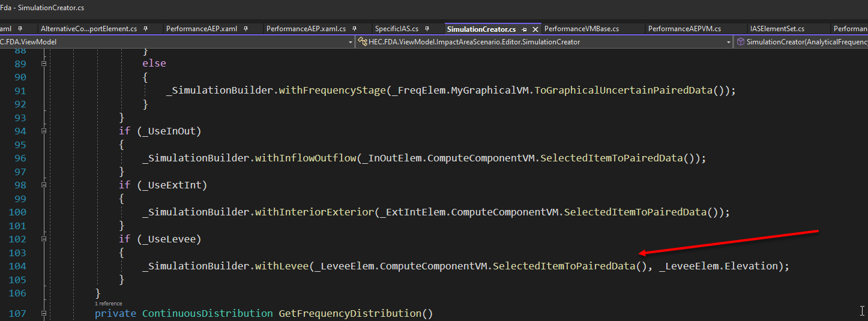Open the '1 reference' CodeLens link

[x=108, y=304]
